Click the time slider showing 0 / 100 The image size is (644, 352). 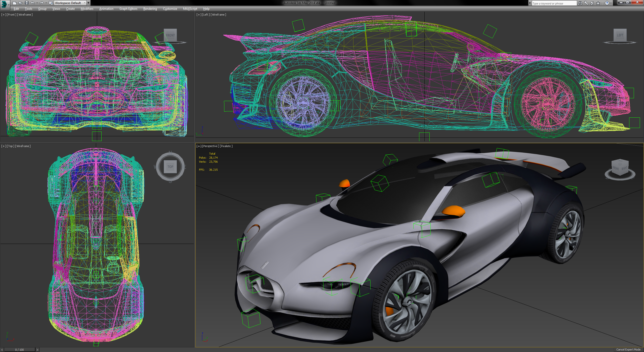coord(19,349)
